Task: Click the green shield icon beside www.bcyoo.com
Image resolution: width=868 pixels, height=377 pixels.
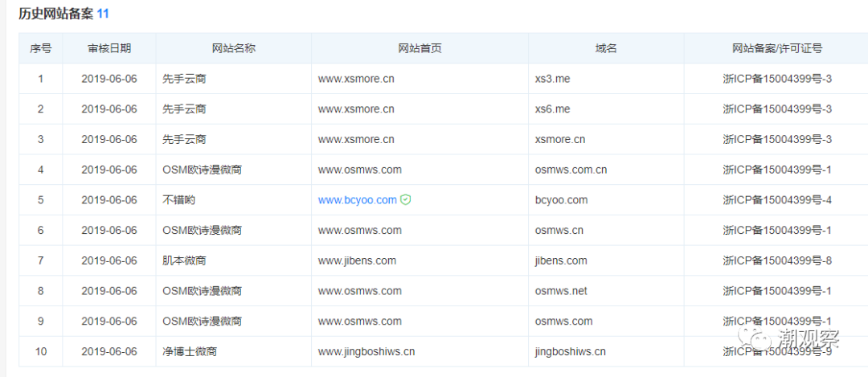Action: [406, 200]
